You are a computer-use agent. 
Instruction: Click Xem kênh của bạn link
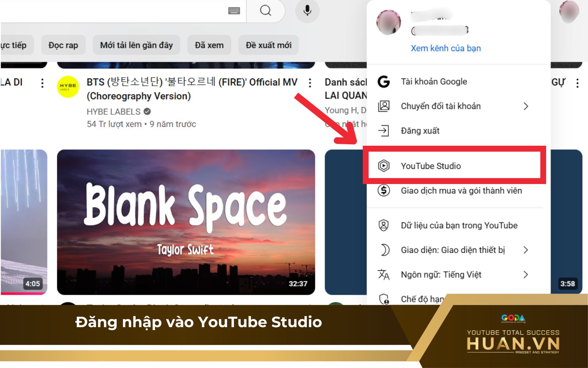[446, 48]
